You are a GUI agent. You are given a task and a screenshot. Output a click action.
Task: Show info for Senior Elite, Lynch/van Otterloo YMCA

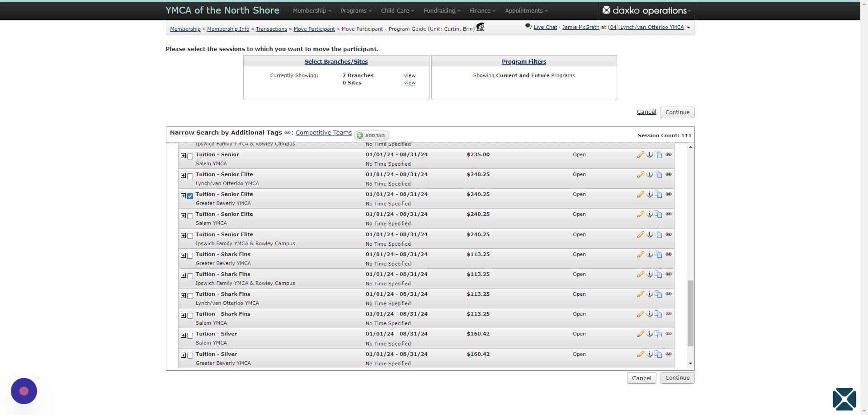tap(650, 174)
